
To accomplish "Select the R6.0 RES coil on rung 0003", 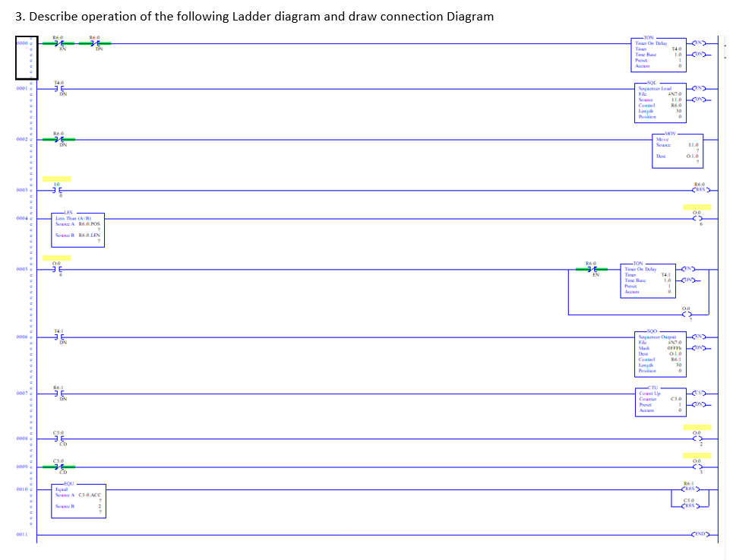I will 700,191.
